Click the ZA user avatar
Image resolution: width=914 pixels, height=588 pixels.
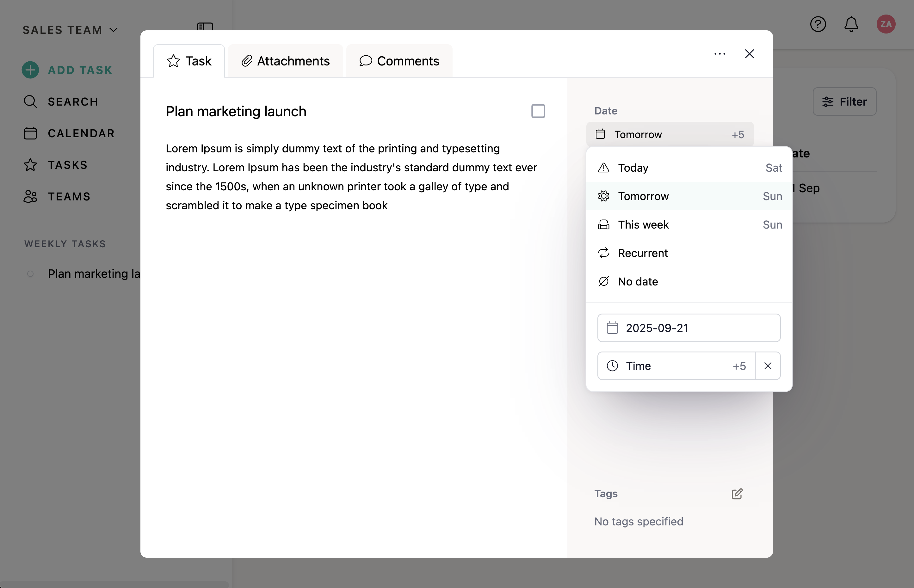coord(885,24)
